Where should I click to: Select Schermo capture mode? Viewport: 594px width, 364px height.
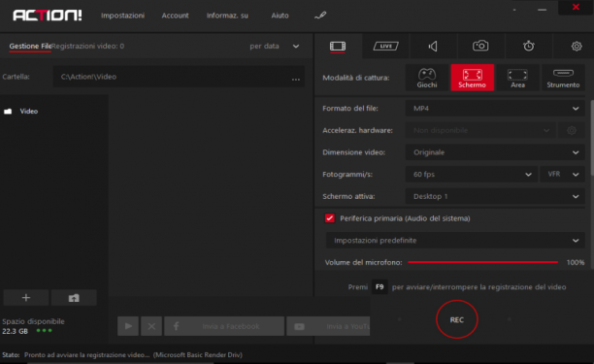[x=472, y=78]
